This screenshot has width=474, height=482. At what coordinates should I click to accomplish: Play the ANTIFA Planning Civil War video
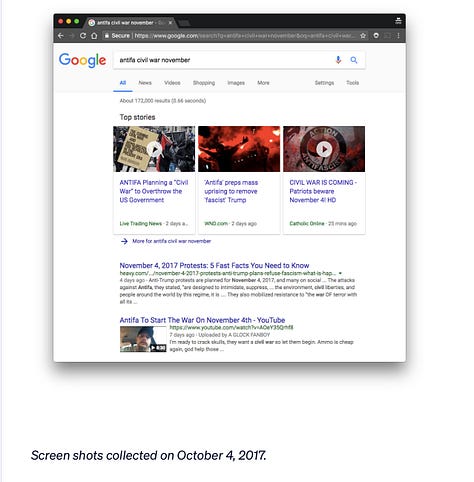coord(154,149)
